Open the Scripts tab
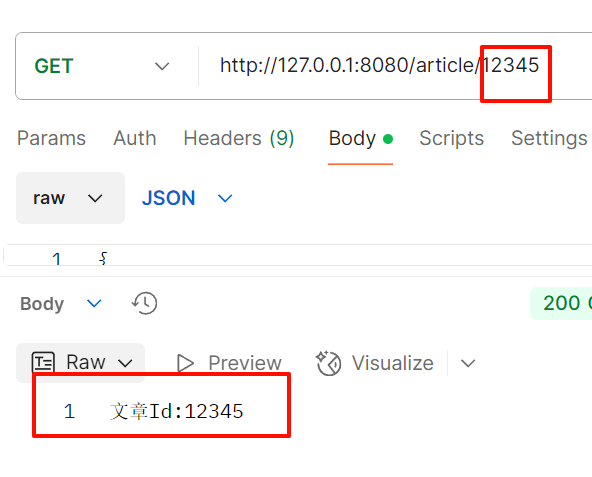The image size is (592, 477). coord(452,138)
